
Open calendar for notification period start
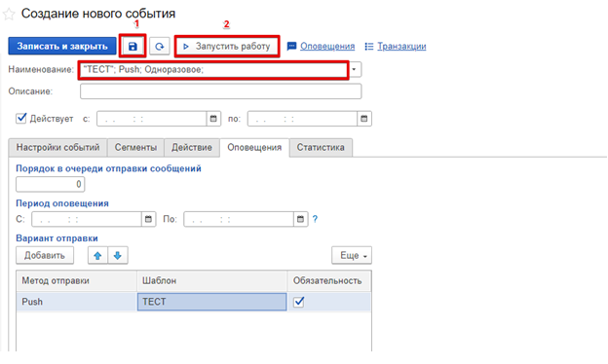click(148, 219)
